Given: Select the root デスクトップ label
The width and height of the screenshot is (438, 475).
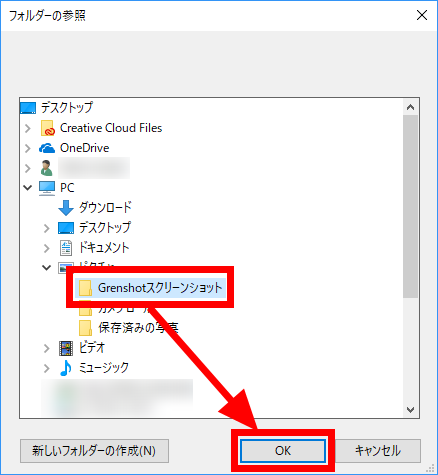Looking at the screenshot, I should [67, 108].
